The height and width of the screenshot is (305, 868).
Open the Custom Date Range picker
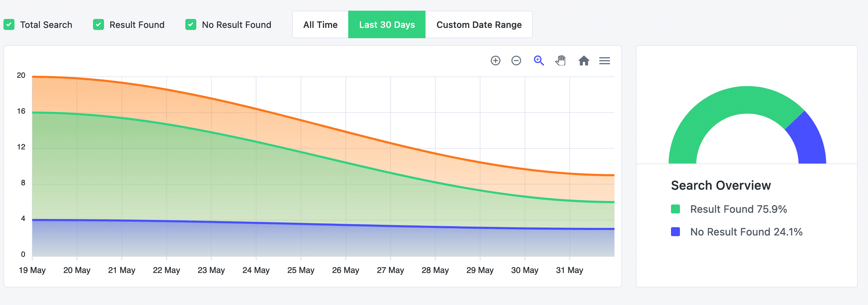[x=479, y=25]
